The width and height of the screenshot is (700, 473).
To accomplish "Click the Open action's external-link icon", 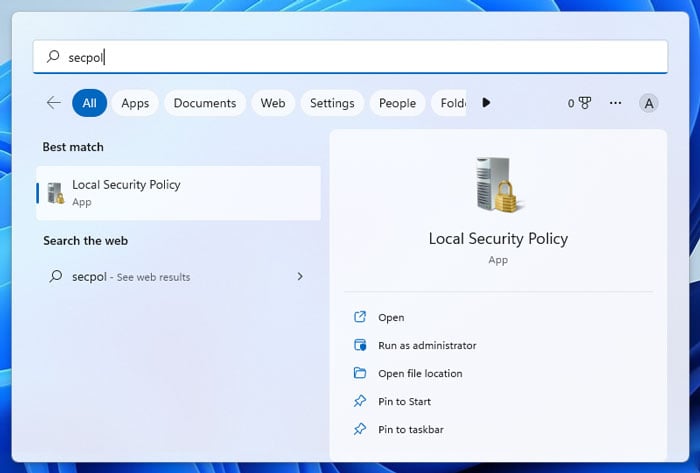I will (360, 317).
